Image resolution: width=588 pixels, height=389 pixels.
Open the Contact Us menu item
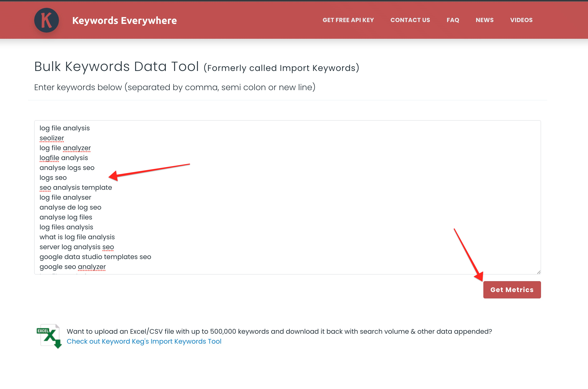tap(410, 20)
